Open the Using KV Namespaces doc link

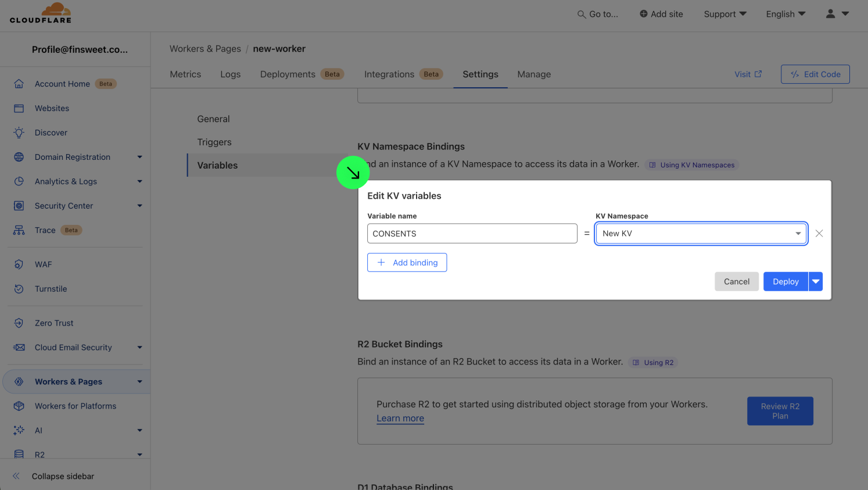click(x=691, y=165)
